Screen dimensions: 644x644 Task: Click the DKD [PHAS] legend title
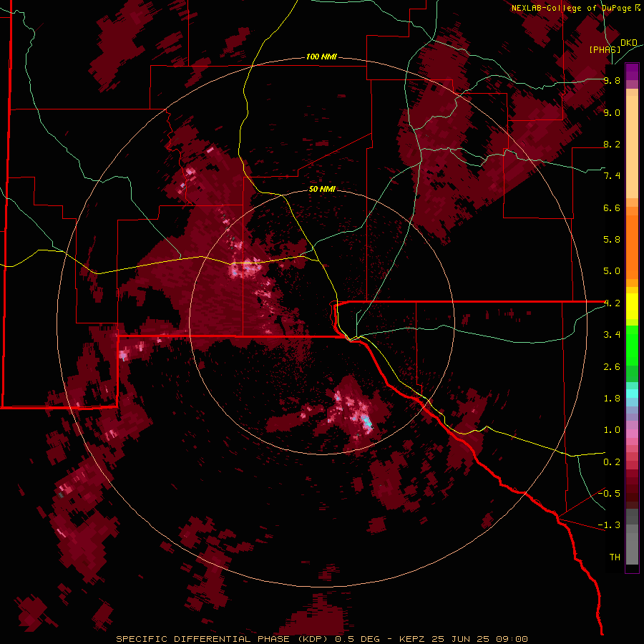click(x=613, y=46)
